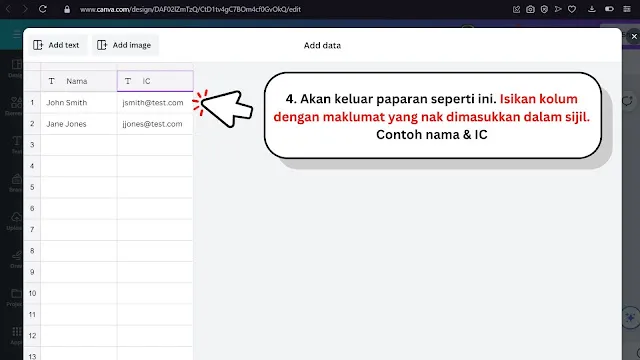Select the Nama column header

[x=79, y=81]
